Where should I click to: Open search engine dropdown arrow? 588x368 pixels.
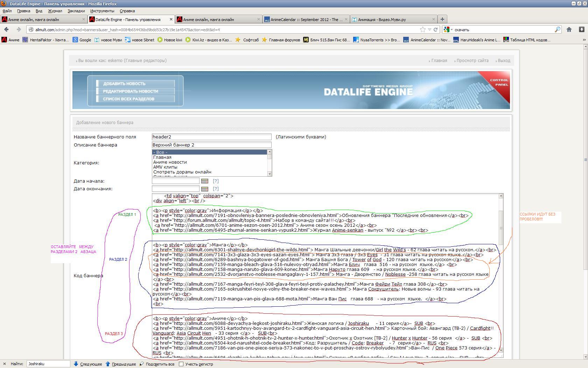[451, 30]
